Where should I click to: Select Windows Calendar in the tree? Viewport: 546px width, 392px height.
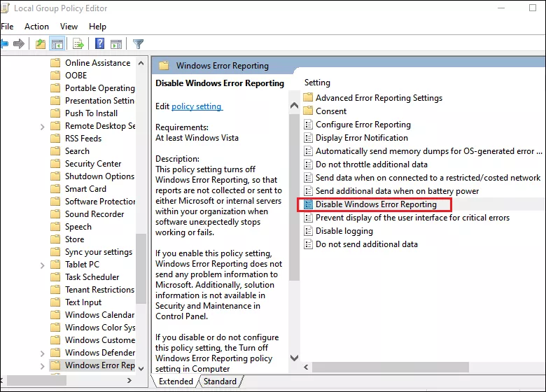[99, 315]
